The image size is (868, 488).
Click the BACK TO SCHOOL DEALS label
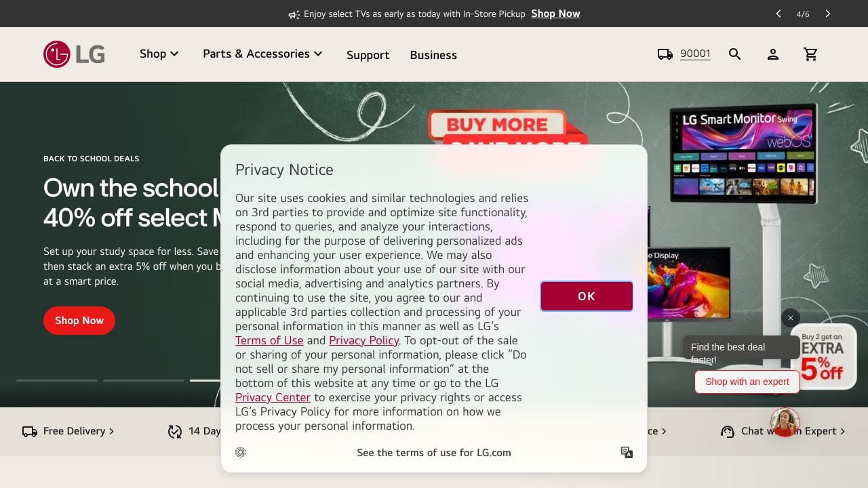pos(91,159)
